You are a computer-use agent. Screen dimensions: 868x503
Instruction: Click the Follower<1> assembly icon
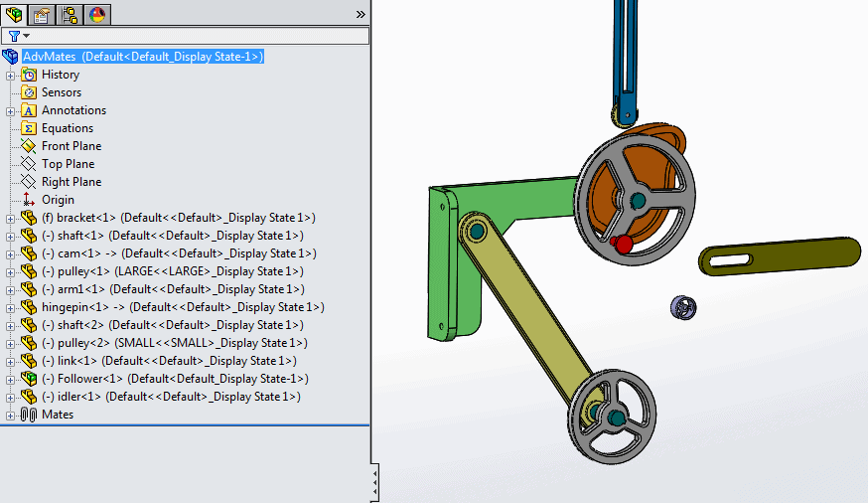[29, 379]
